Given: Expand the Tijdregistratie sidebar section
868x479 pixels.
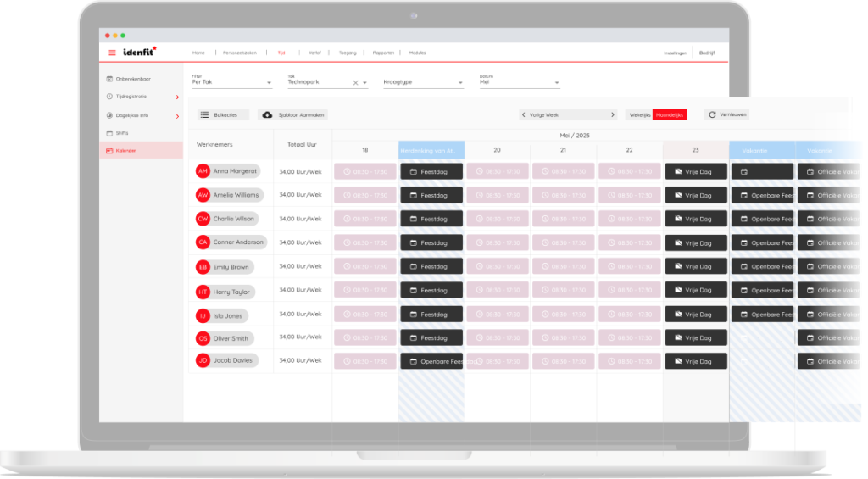Looking at the screenshot, I should 176,97.
